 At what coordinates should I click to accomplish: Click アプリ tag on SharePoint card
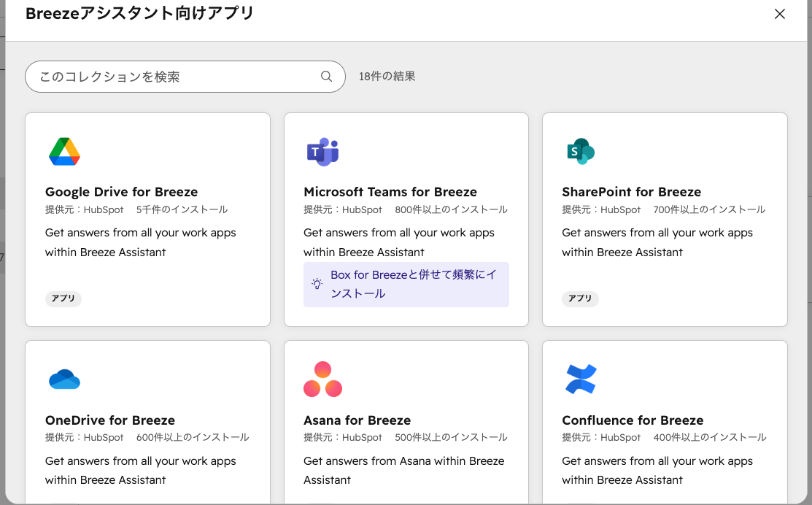pyautogui.click(x=580, y=299)
